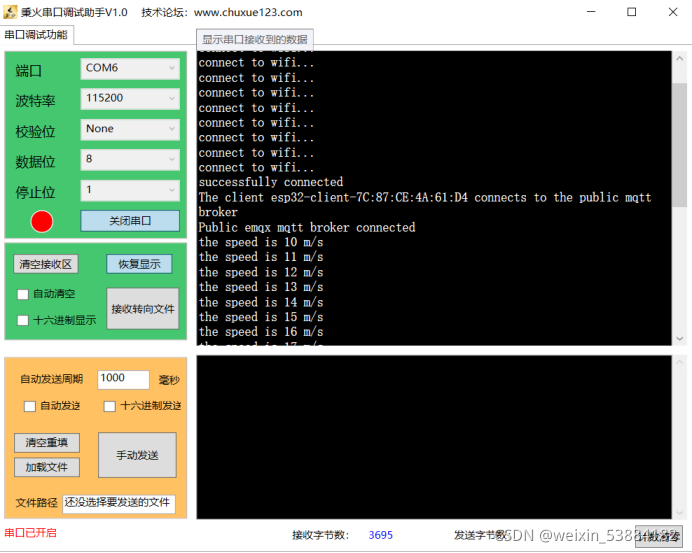Click the 清空接收区 button

coord(45,264)
